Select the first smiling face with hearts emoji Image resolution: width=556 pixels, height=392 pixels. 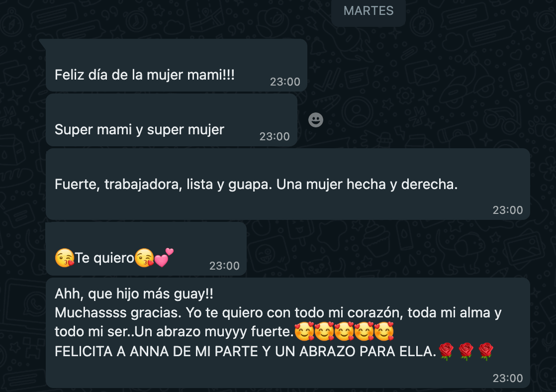pyautogui.click(x=304, y=331)
